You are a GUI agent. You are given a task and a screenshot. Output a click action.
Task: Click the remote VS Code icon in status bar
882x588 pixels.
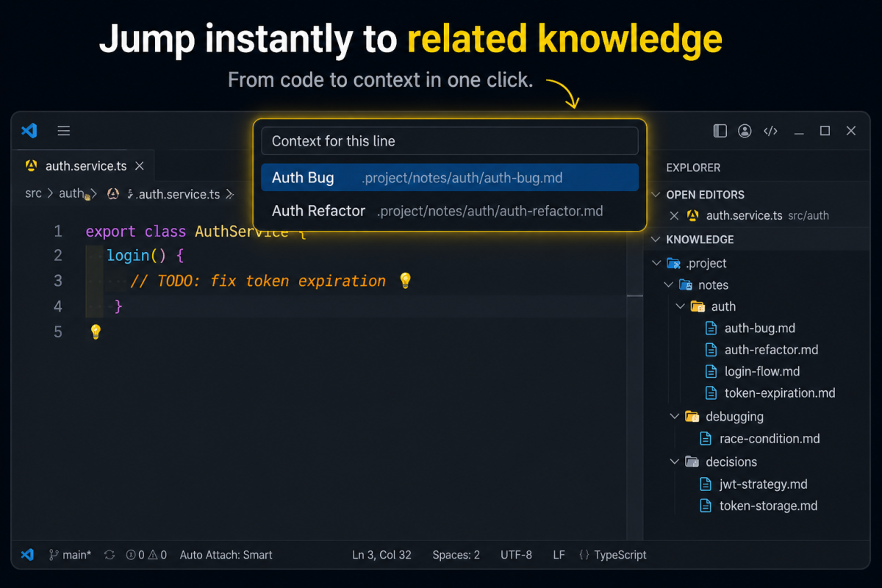click(28, 555)
